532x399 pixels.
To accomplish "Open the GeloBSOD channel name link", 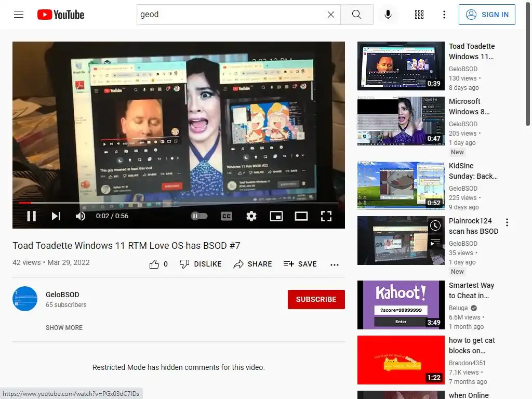I will tap(62, 295).
